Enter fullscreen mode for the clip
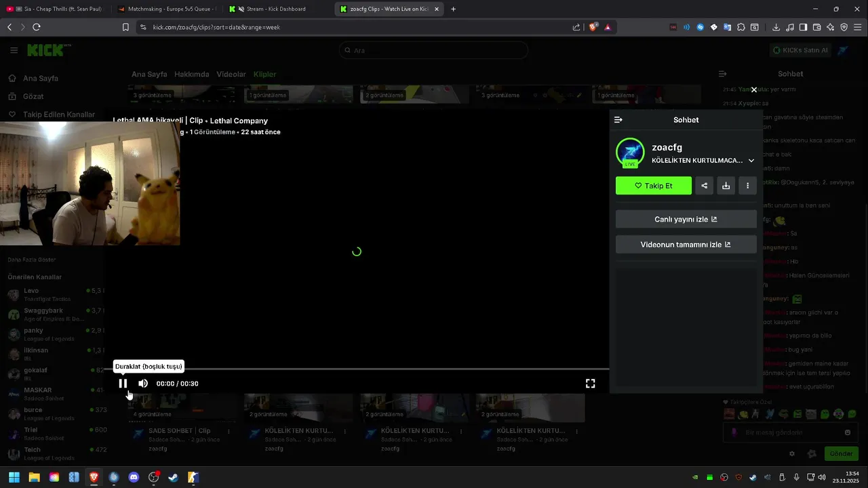868x488 pixels. 590,384
